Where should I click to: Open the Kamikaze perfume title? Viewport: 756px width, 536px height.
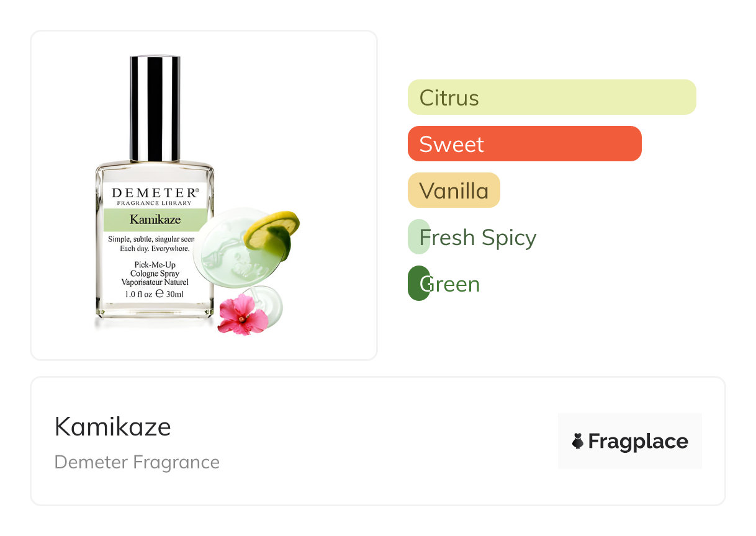113,427
